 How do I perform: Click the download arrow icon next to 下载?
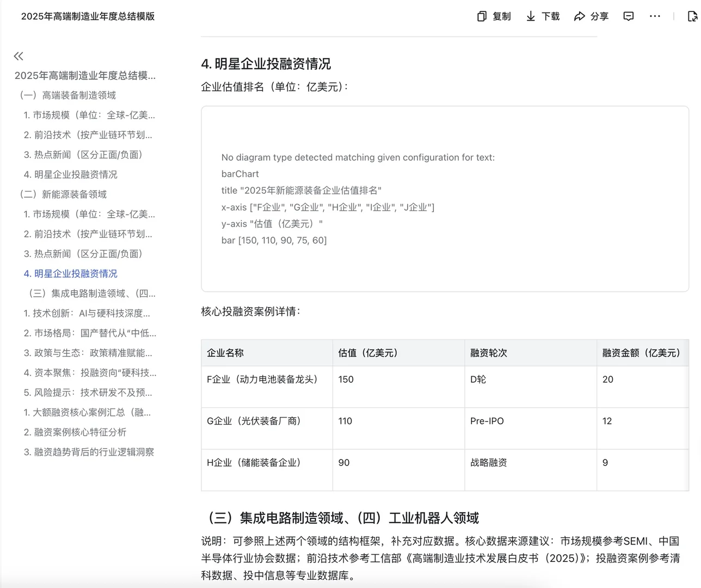pyautogui.click(x=530, y=16)
